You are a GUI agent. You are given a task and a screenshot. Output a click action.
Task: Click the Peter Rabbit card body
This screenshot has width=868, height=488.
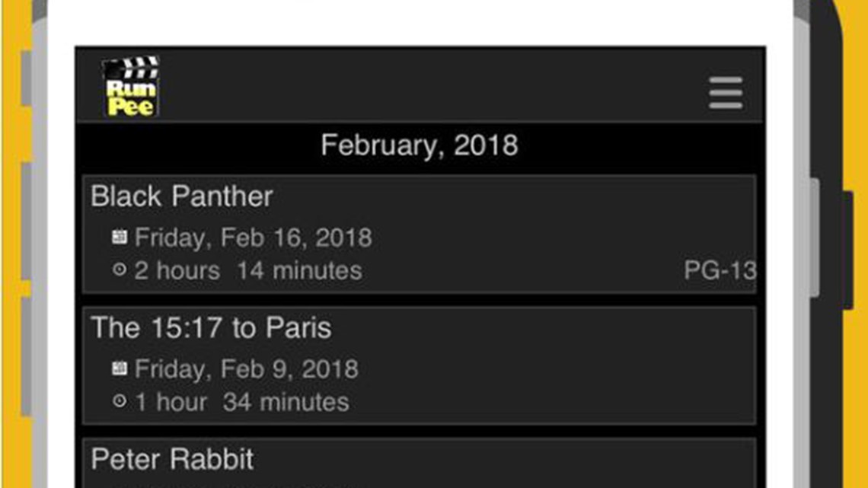point(419,463)
